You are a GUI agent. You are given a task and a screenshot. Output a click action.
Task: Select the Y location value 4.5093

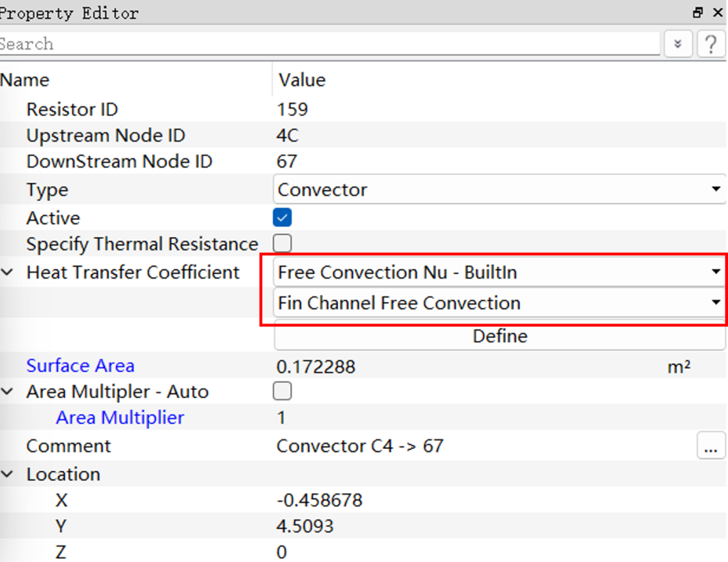coord(305,527)
